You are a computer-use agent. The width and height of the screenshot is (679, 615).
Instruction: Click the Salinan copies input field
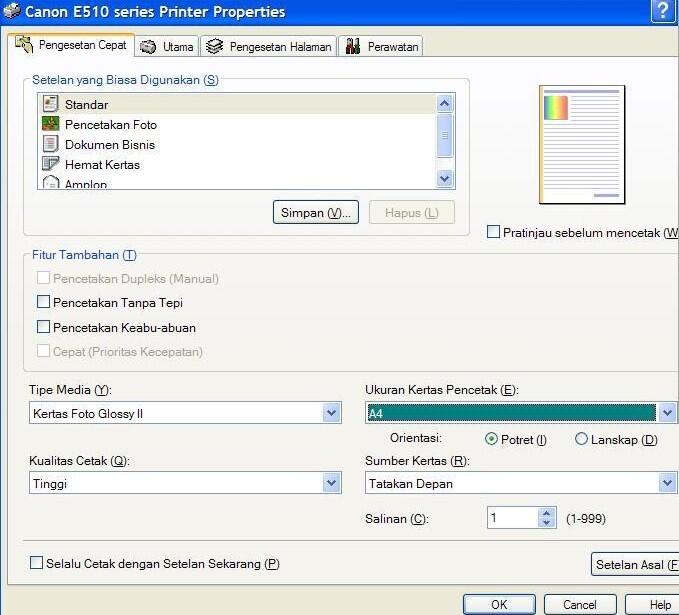click(x=513, y=518)
